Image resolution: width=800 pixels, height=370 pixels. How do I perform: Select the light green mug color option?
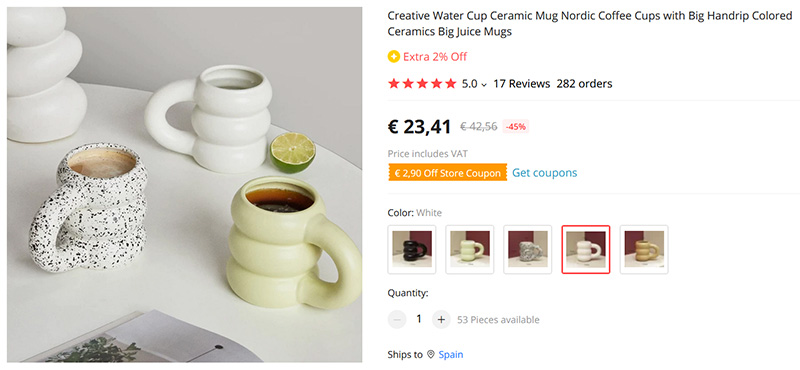470,250
